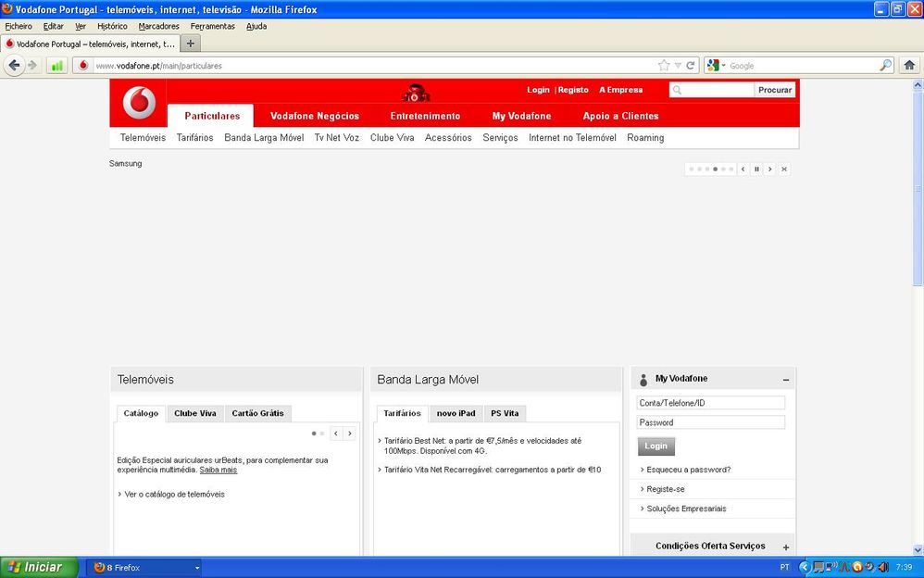This screenshot has height=578, width=924.
Task: Collapse the My Vodafone panel with the minus control
Action: point(785,378)
